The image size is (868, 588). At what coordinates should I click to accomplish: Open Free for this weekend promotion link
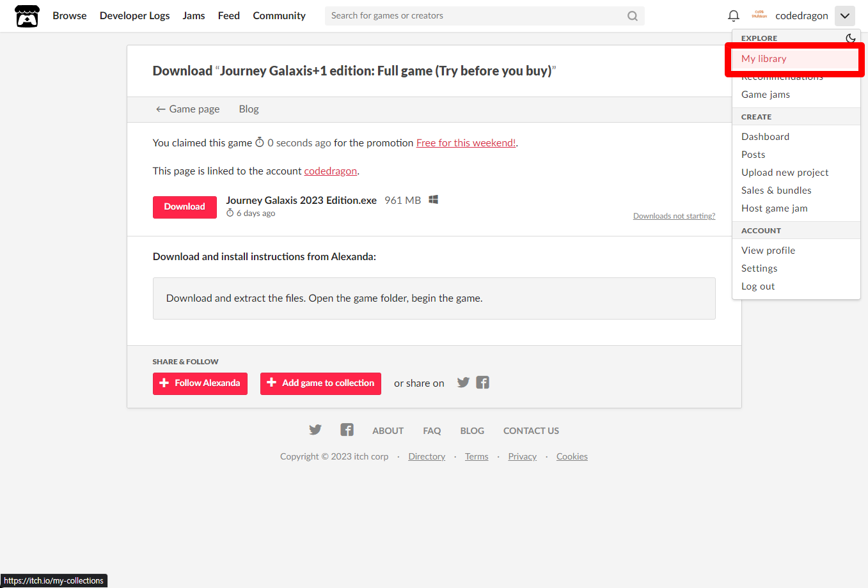(x=466, y=143)
